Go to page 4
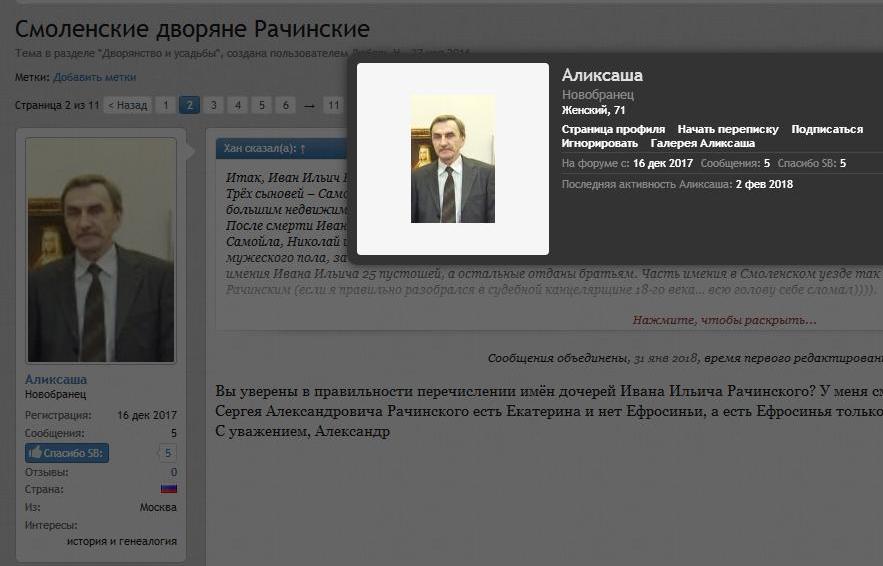 point(238,105)
